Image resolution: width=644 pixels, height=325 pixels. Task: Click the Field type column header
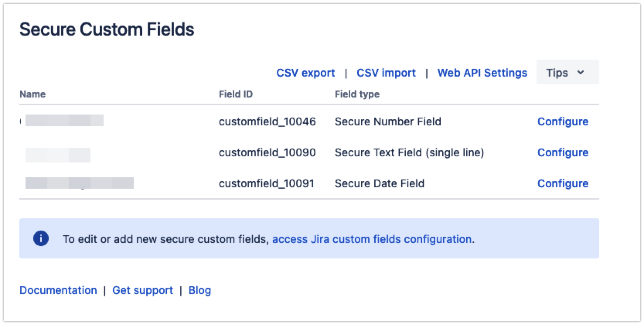point(357,94)
